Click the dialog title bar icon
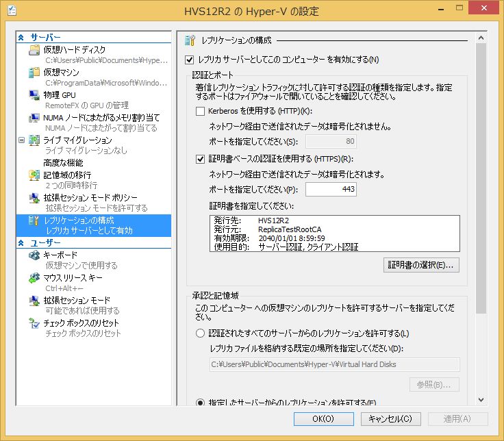 [12, 10]
